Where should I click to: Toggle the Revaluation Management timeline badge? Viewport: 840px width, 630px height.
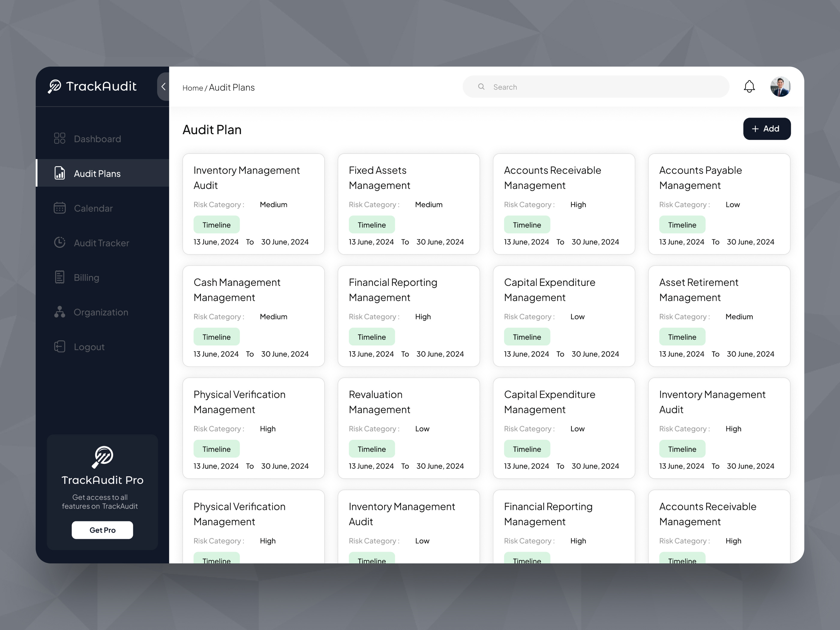coord(371,448)
